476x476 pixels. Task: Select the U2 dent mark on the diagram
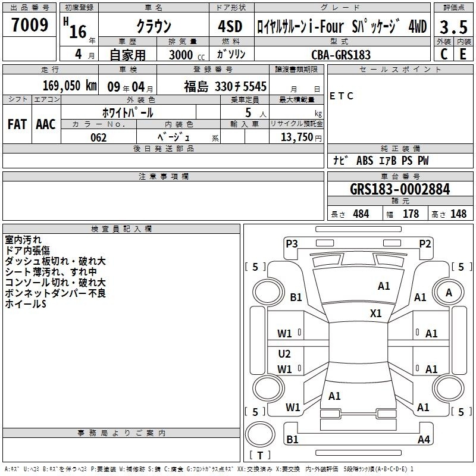pyautogui.click(x=284, y=354)
